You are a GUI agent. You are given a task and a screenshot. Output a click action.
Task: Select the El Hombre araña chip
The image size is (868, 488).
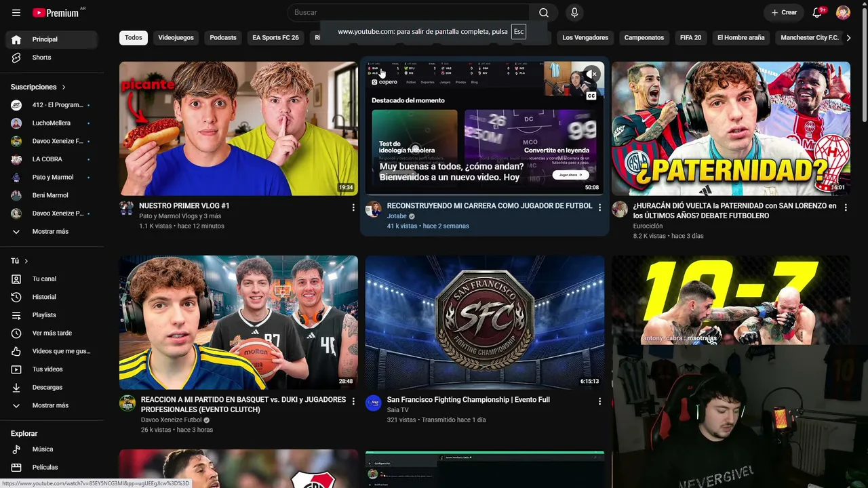741,38
